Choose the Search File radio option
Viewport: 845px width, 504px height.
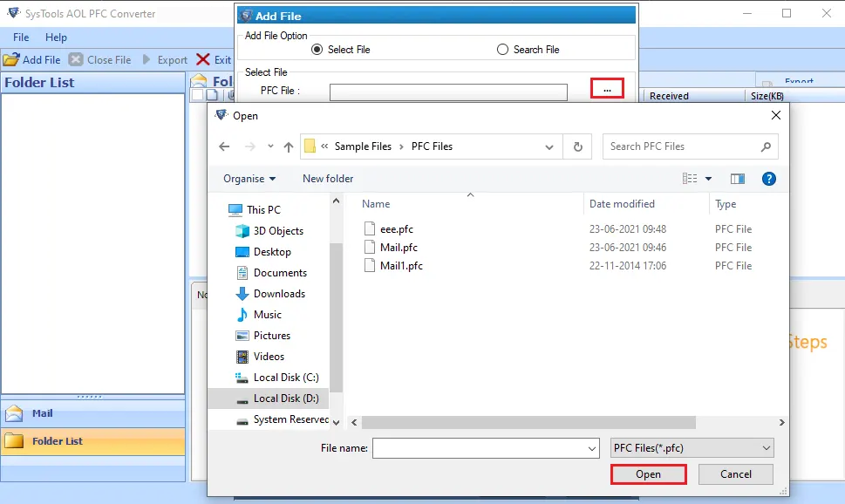[x=528, y=50]
